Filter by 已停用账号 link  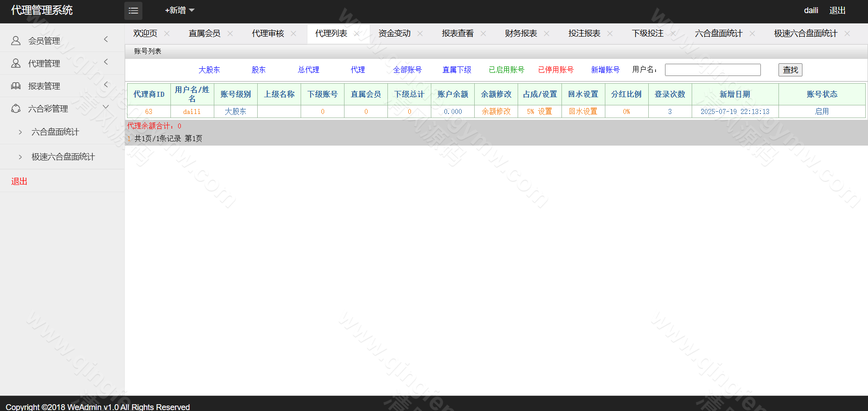tap(556, 70)
